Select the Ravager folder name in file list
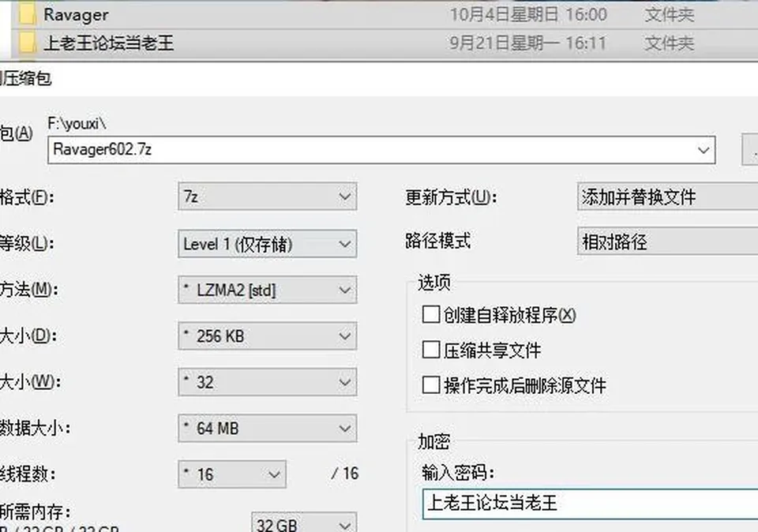 click(x=76, y=15)
